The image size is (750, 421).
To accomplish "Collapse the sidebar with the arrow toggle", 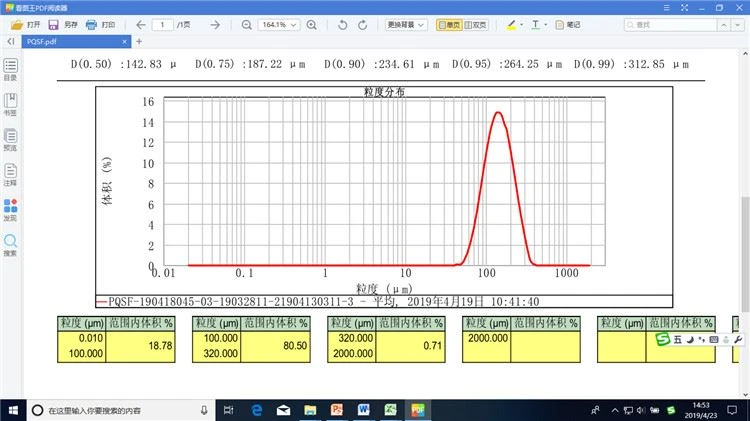I will tap(11, 42).
